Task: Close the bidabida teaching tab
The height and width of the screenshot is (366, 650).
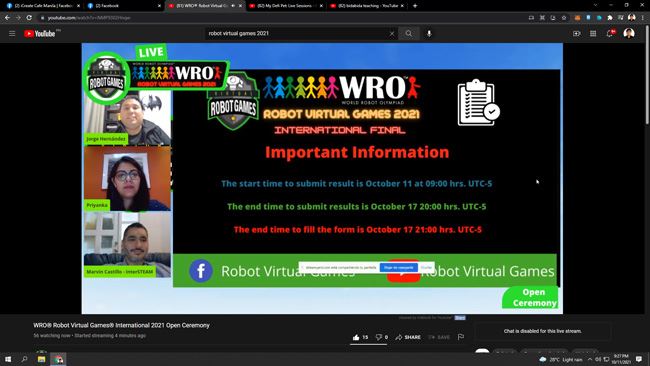Action: pyautogui.click(x=402, y=6)
